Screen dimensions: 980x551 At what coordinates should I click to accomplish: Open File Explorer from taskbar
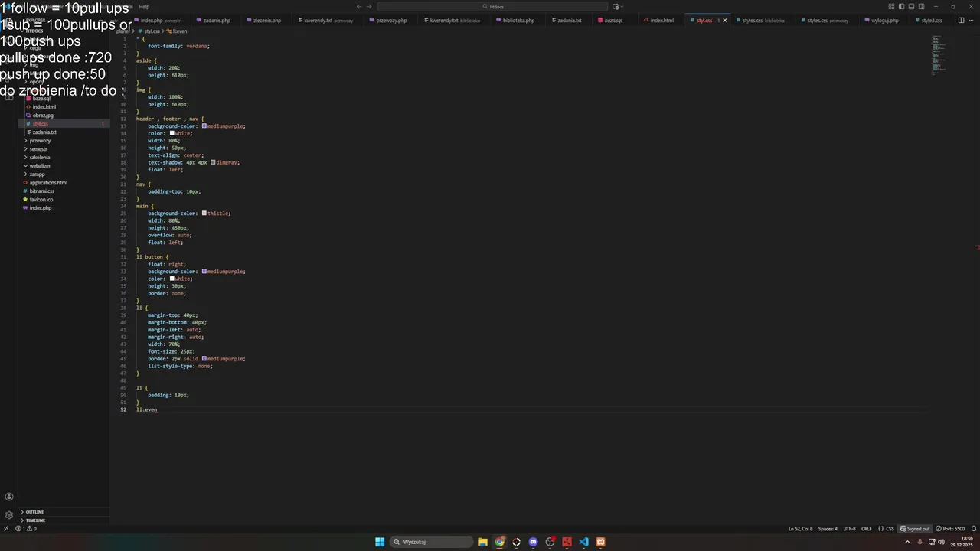point(482,542)
